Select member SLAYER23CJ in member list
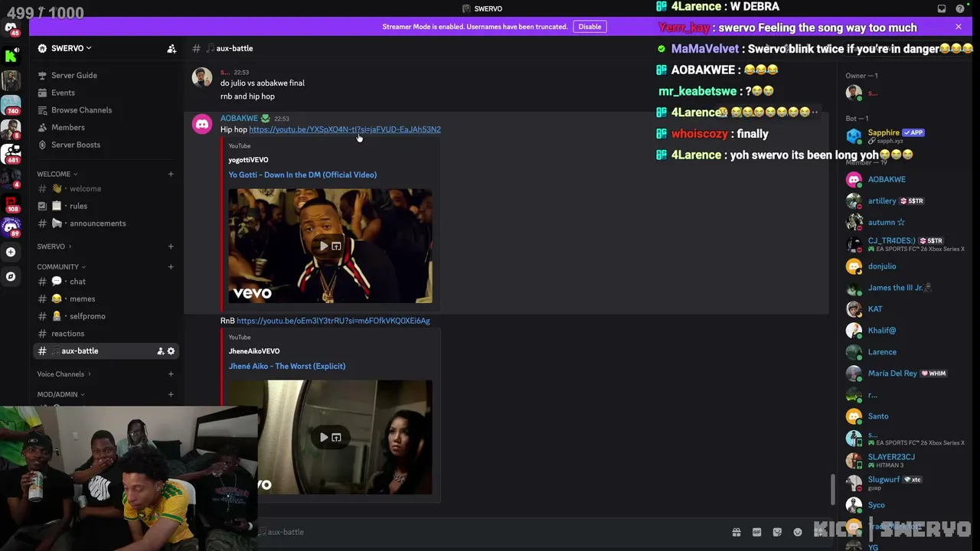 pos(902,460)
